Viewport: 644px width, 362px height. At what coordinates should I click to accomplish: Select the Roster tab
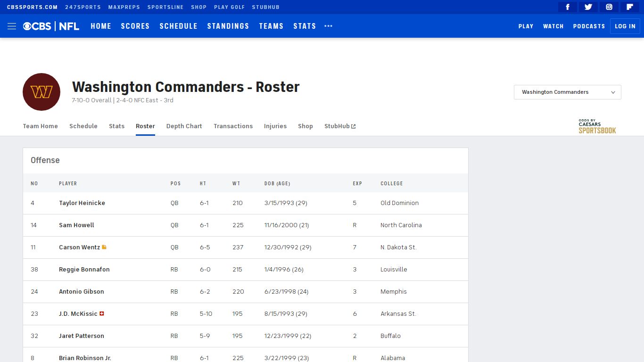click(x=145, y=126)
